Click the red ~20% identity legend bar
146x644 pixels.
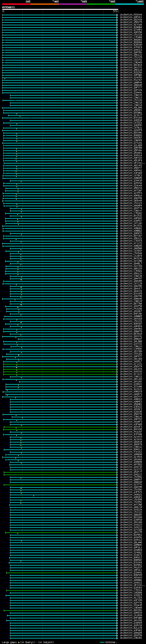(16, 4)
